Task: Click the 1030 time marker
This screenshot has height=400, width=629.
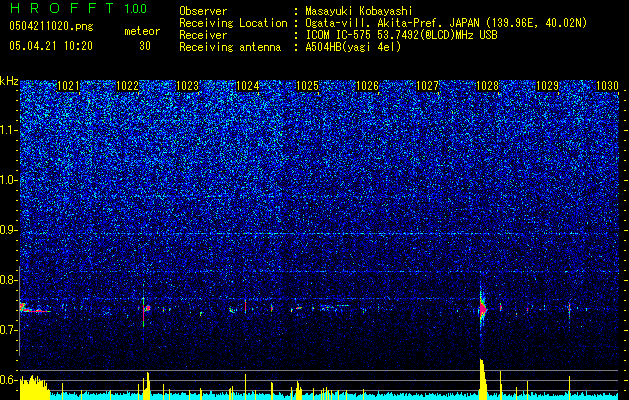Action: [607, 86]
